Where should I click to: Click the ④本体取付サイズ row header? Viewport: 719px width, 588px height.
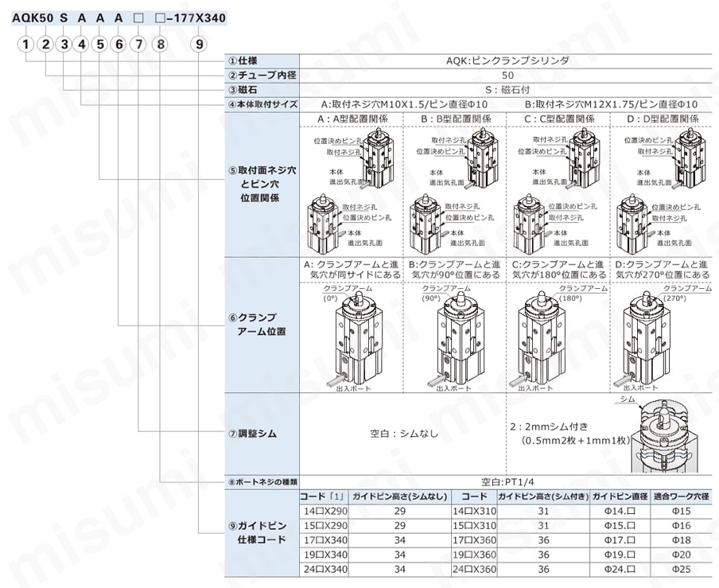point(262,104)
